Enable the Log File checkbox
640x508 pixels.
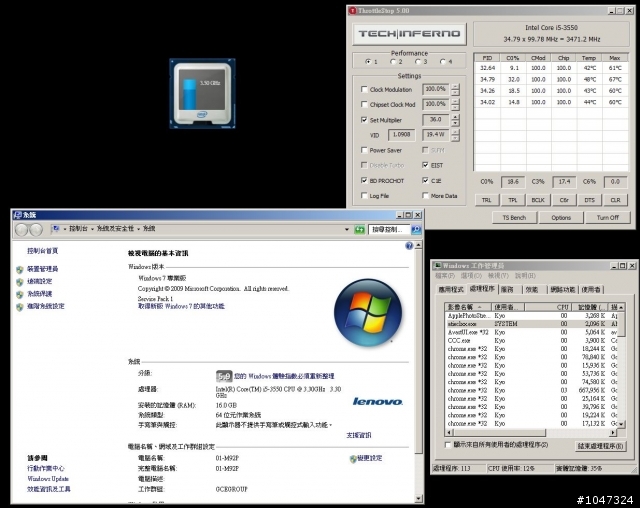coord(364,196)
